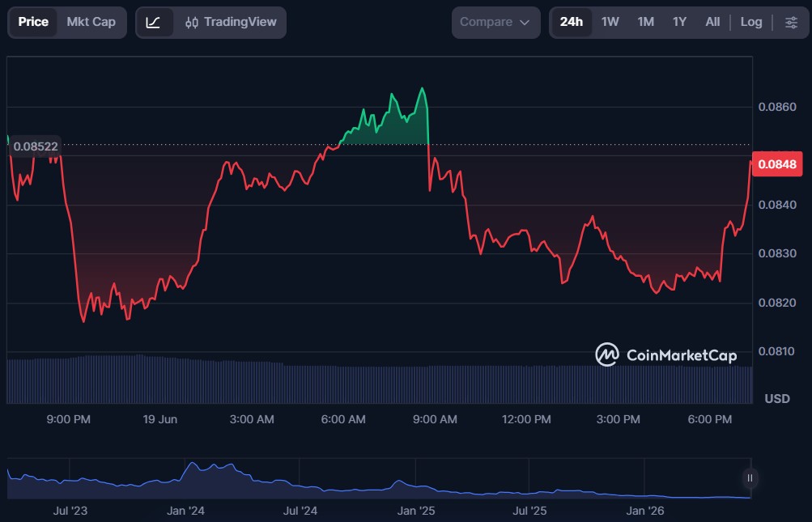
Task: Click Jul '24 on the range navigator
Action: click(x=300, y=511)
